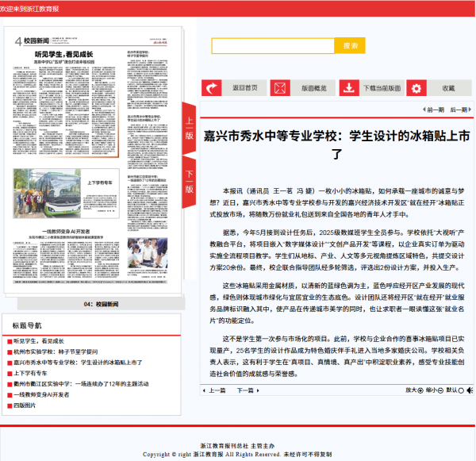Image resolution: width=476 pixels, height=461 pixels.
Task: Open article 嘉兴市秀水中等专业学校 in title list
Action: [78, 363]
